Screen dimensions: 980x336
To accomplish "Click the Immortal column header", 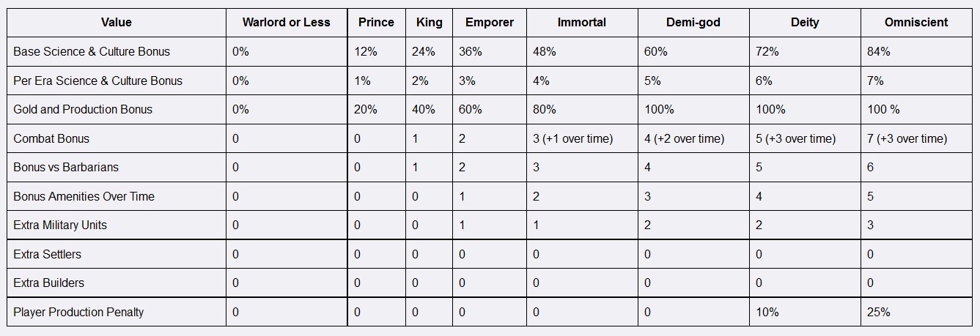I will pyautogui.click(x=581, y=23).
